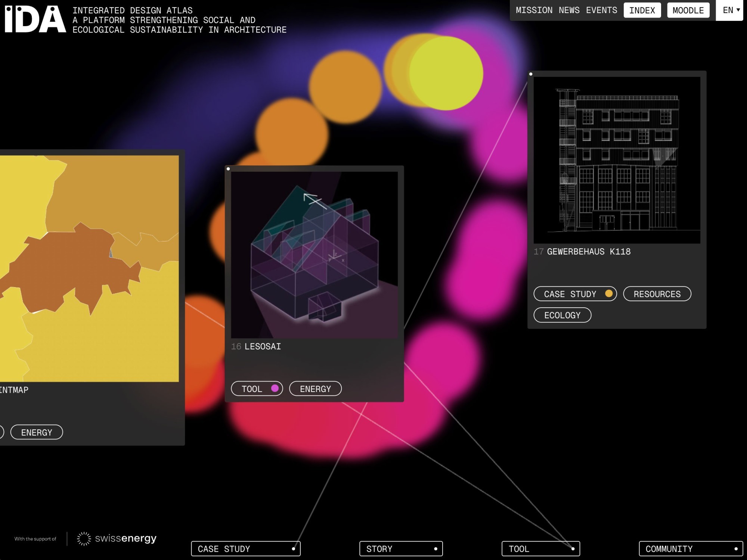Select the Resources tag on Gewerbehaus card
The image size is (747, 560).
click(x=657, y=294)
